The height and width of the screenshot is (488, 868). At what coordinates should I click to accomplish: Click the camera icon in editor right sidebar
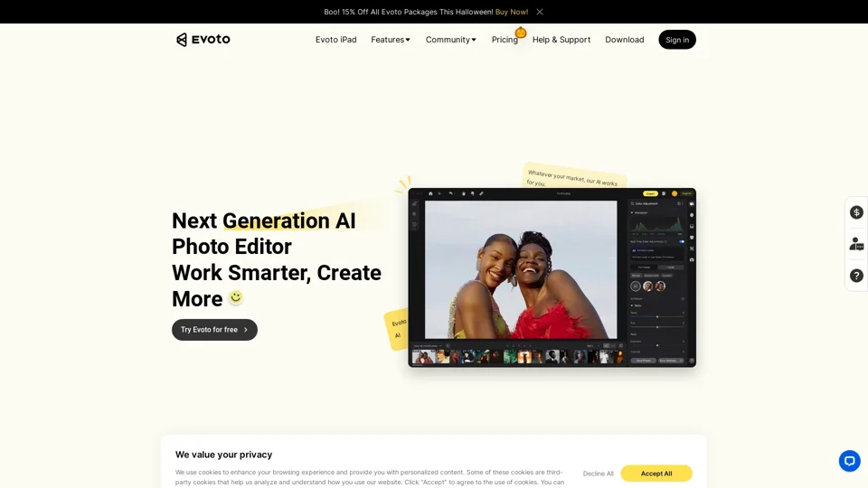click(x=692, y=259)
